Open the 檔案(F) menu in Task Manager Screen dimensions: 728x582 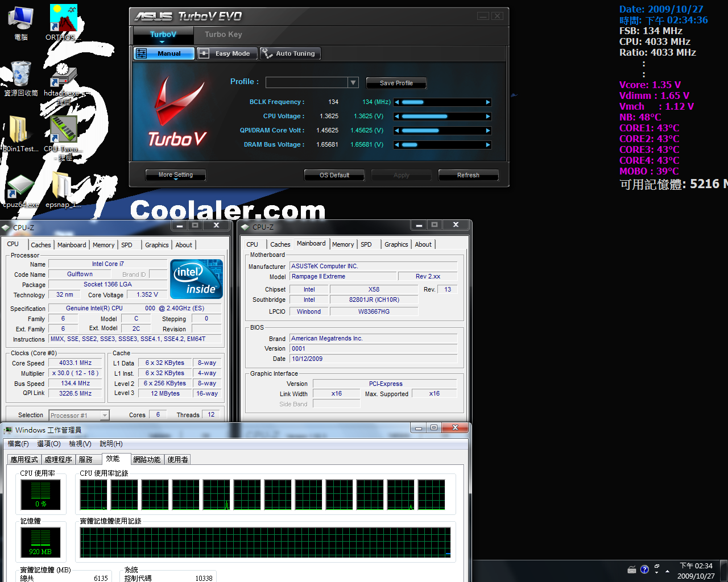18,444
